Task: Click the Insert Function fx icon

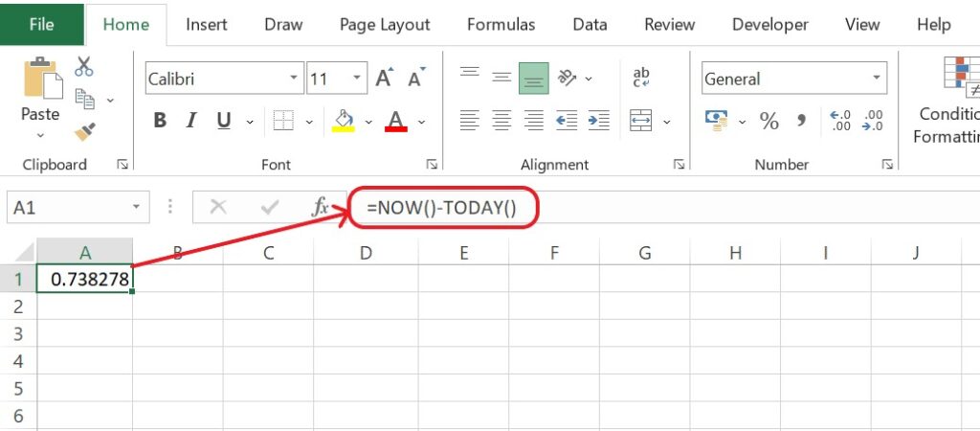Action: [x=320, y=207]
